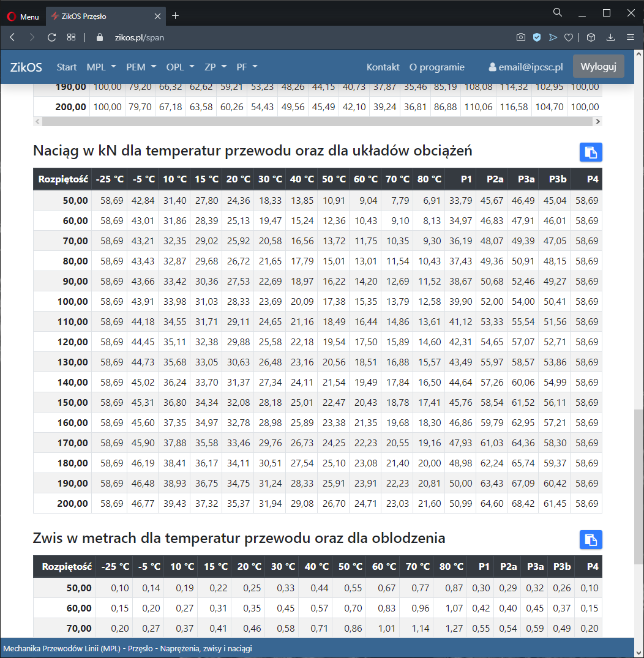Open the Opera Menu
Screen dimensions: 644x658
(x=23, y=17)
